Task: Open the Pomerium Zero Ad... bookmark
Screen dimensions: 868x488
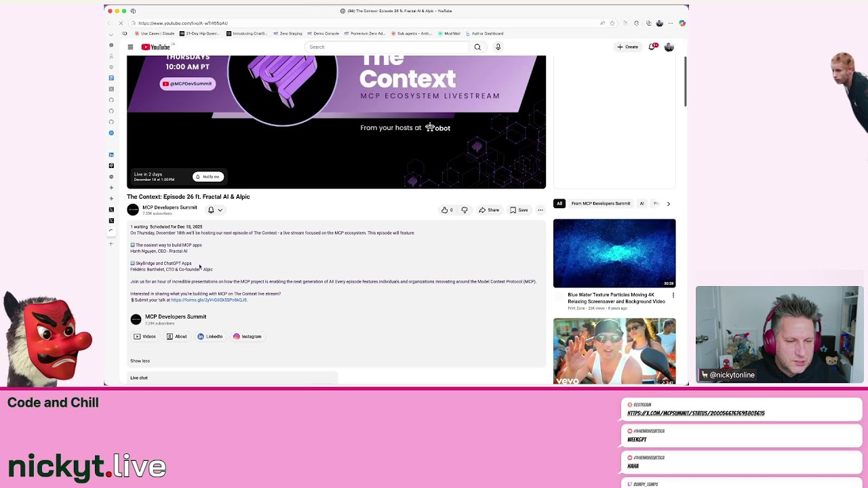Action: pos(366,33)
